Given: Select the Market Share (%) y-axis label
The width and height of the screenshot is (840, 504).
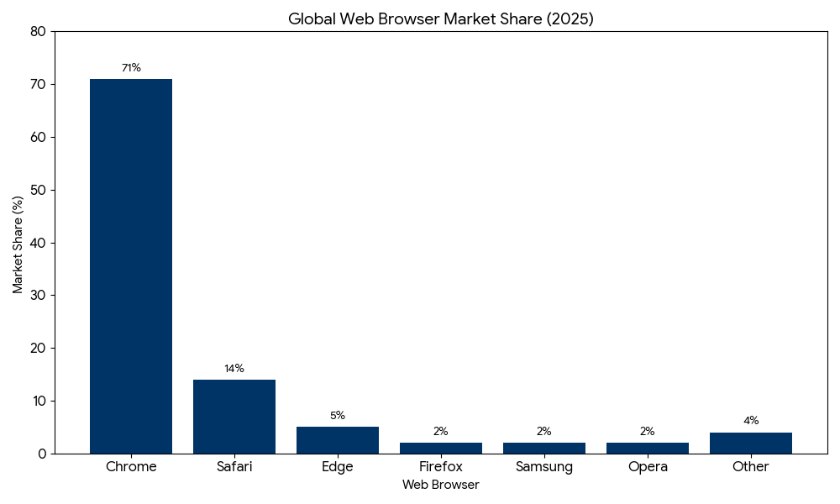Looking at the screenshot, I should pos(18,244).
